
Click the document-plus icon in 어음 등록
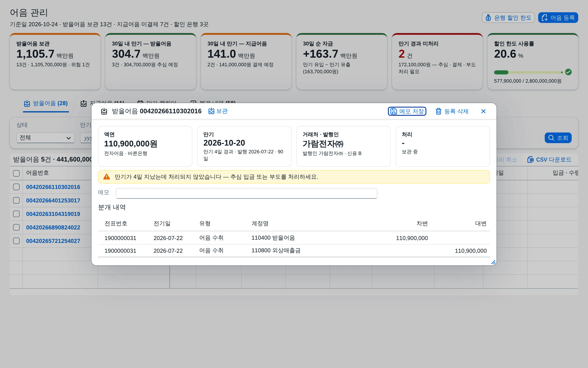545,18
